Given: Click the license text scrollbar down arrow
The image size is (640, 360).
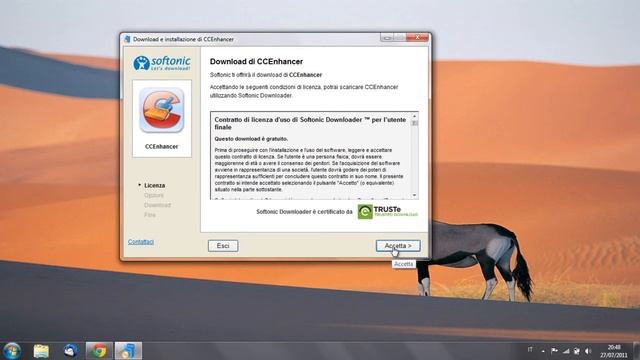Looking at the screenshot, I should coord(414,195).
